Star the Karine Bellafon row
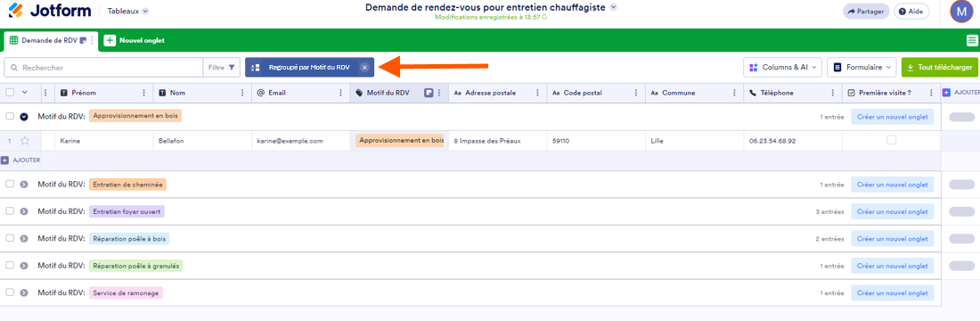Viewport: 980px width, 321px height. (25, 141)
